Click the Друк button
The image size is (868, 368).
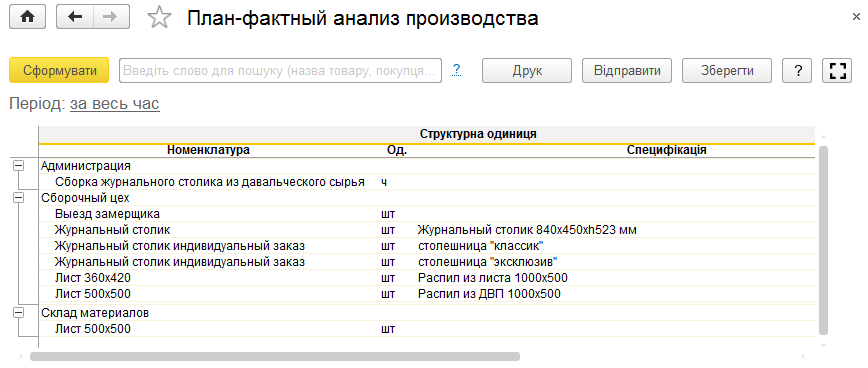(527, 71)
